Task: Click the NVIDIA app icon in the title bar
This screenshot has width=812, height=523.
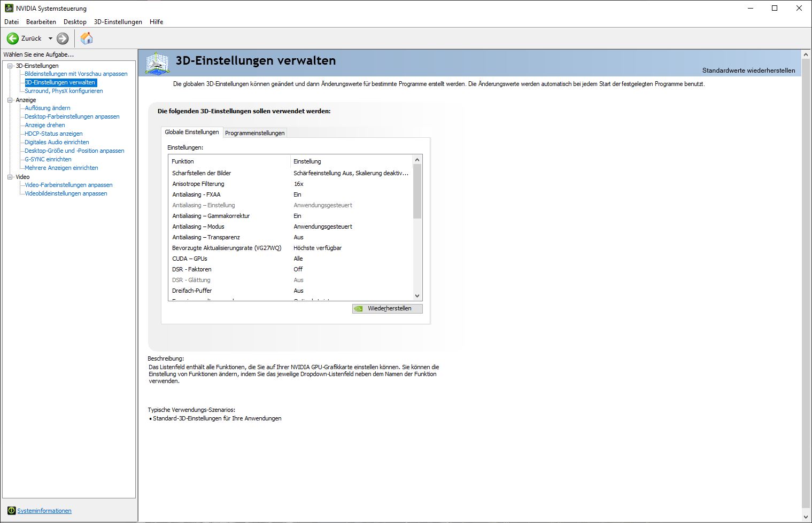Action: [9, 8]
